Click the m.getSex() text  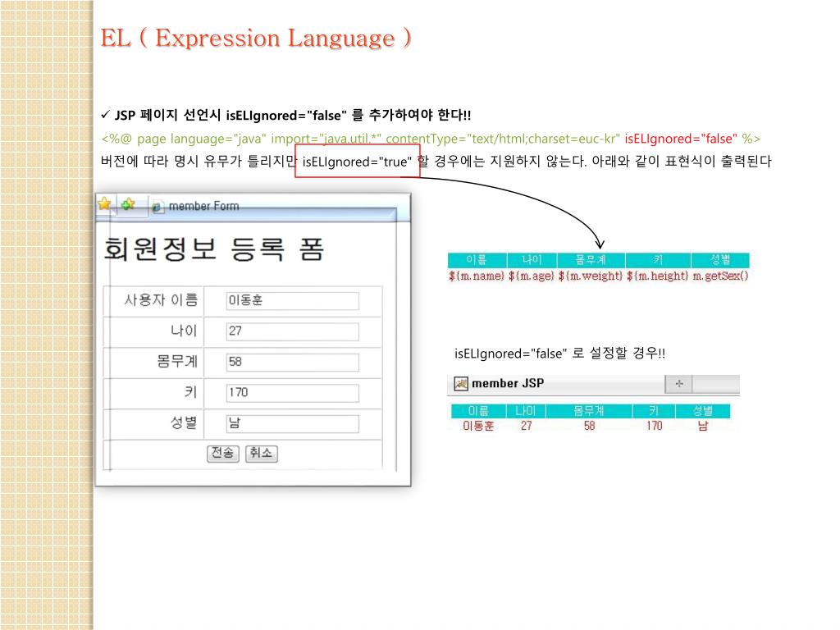[720, 276]
